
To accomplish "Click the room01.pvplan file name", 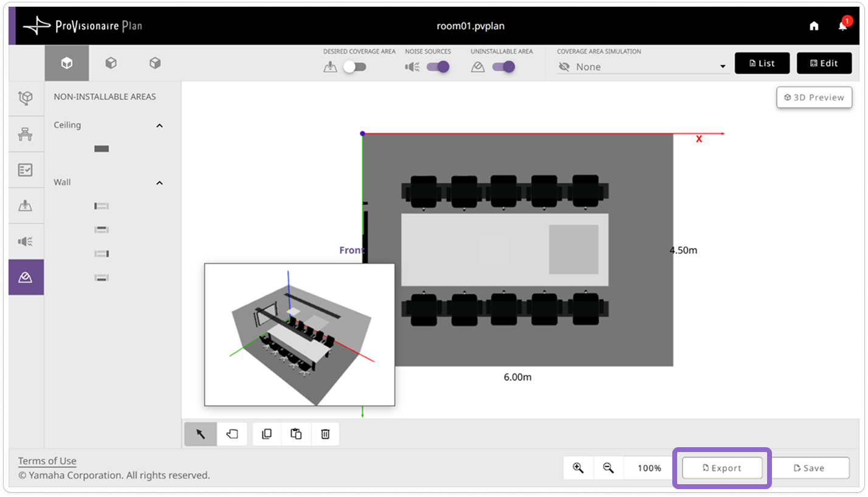I will pos(470,26).
